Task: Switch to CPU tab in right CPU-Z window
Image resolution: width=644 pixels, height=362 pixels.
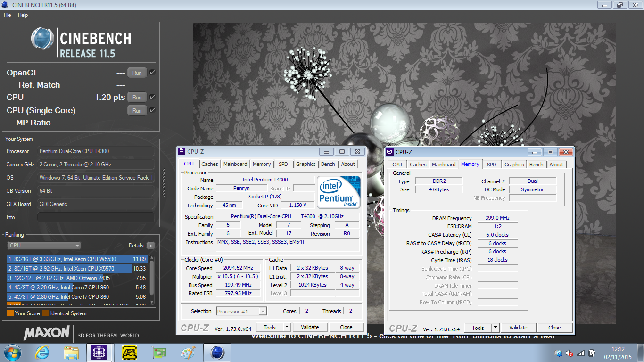Action: pyautogui.click(x=397, y=165)
